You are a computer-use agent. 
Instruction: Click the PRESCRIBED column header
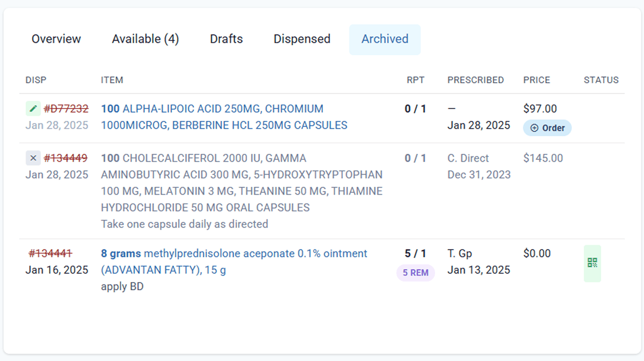476,80
